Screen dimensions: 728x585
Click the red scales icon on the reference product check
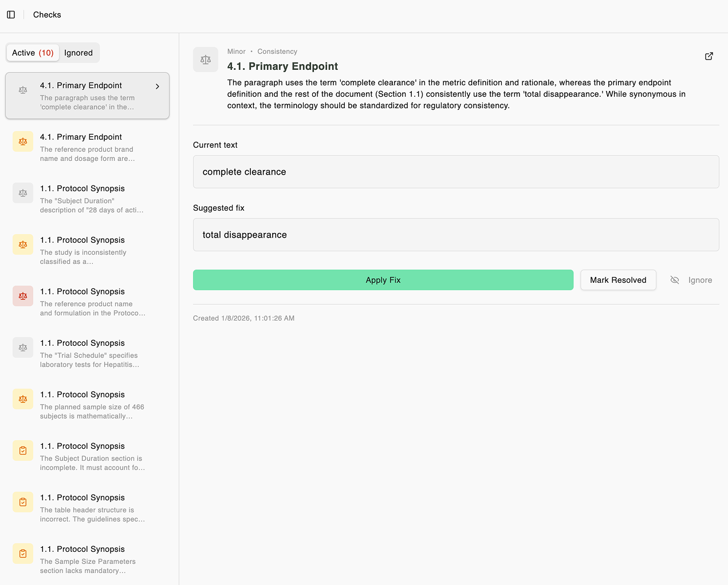click(22, 296)
